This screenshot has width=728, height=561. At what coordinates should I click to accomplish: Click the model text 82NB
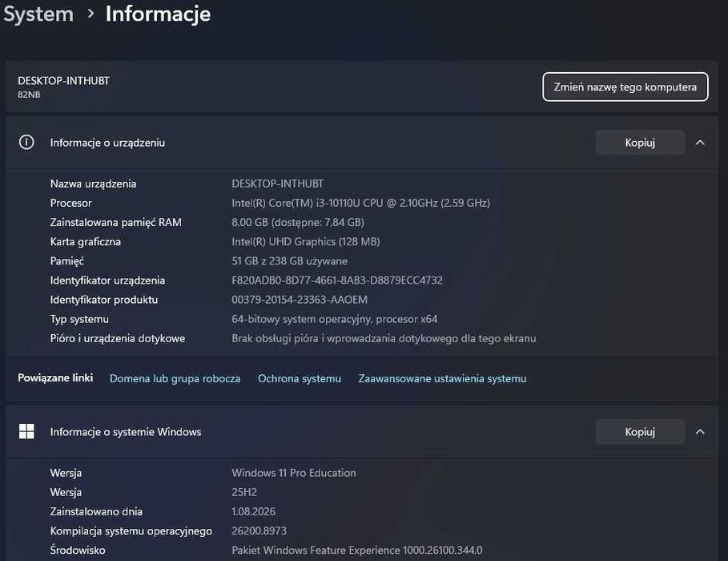(x=29, y=95)
